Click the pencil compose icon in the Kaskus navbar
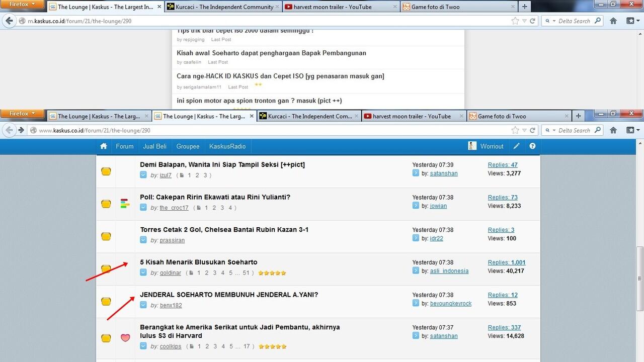The width and height of the screenshot is (644, 362). (x=517, y=146)
